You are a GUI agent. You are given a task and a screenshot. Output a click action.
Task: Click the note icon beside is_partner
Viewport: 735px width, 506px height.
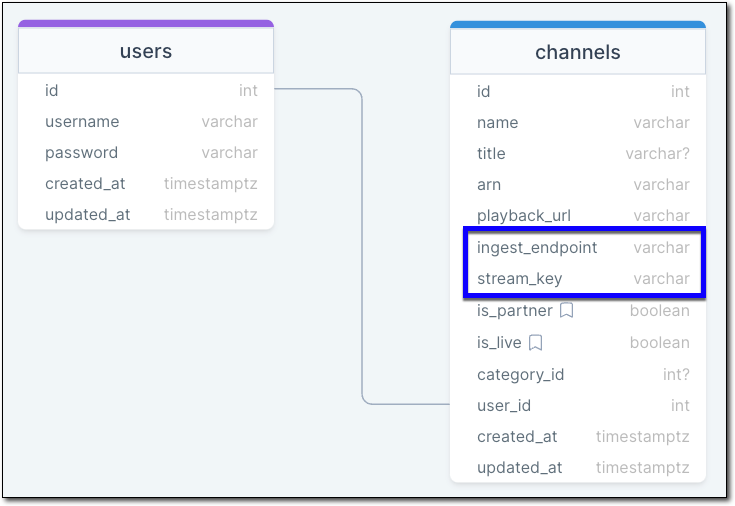click(567, 310)
